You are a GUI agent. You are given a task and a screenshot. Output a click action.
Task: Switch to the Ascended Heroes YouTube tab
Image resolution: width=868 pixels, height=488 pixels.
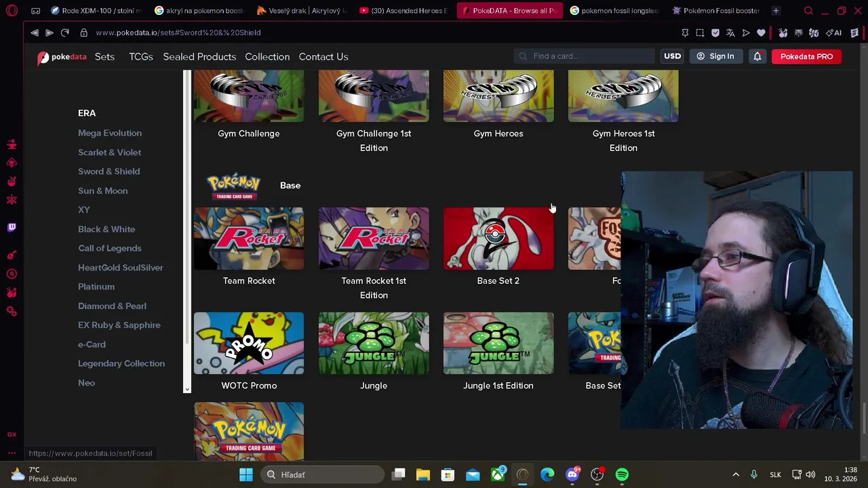[405, 11]
